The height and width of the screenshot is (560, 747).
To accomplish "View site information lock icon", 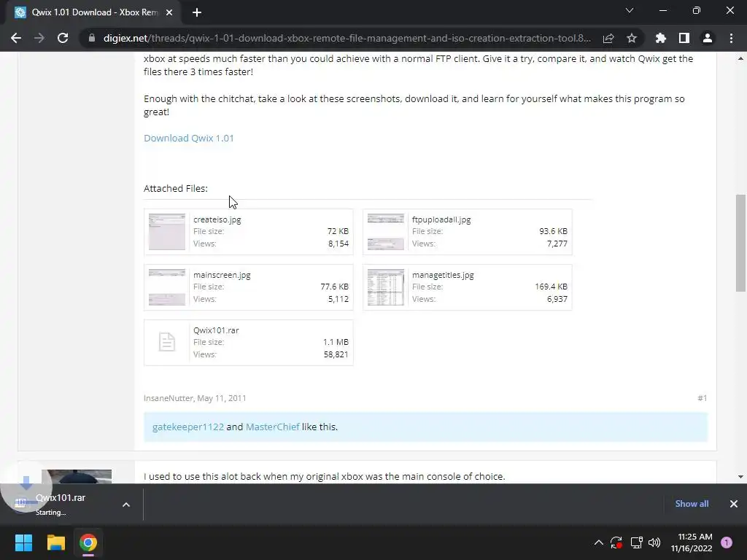I will (91, 38).
